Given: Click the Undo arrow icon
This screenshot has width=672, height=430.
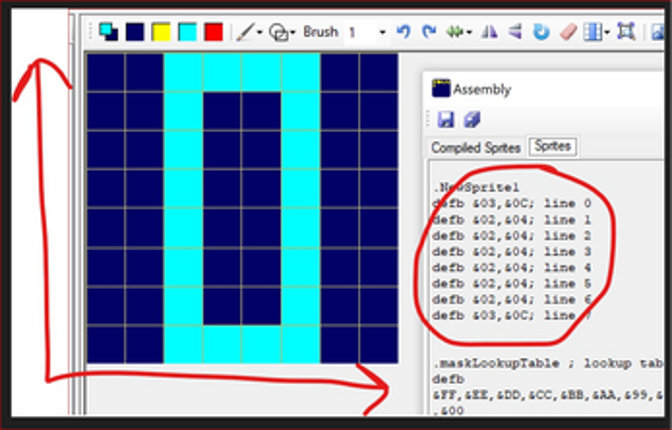Looking at the screenshot, I should pos(403,32).
